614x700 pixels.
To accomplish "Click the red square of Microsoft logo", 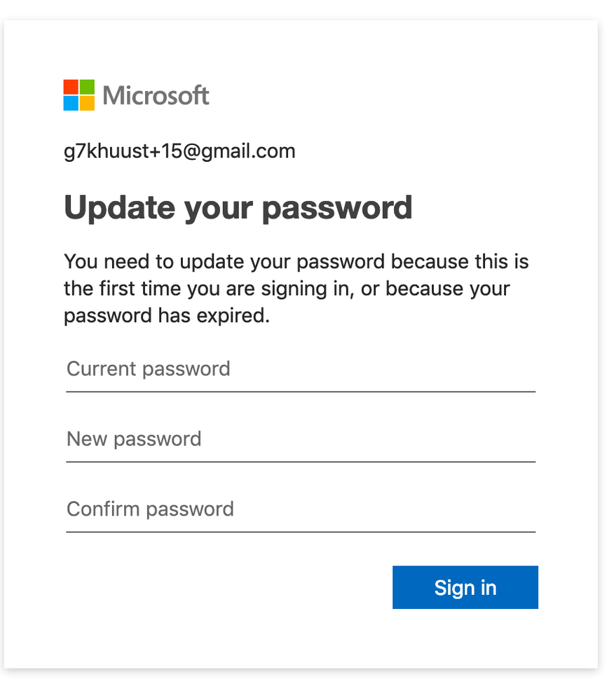I will tap(70, 86).
